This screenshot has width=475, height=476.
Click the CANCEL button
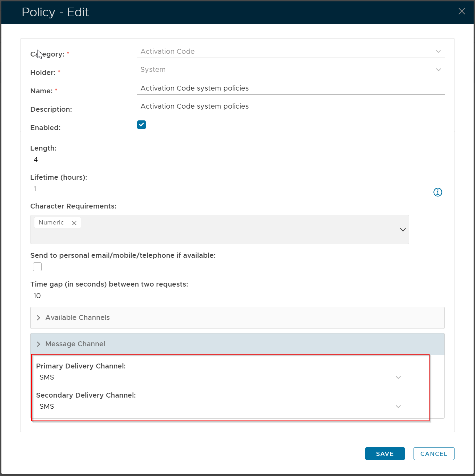(434, 454)
